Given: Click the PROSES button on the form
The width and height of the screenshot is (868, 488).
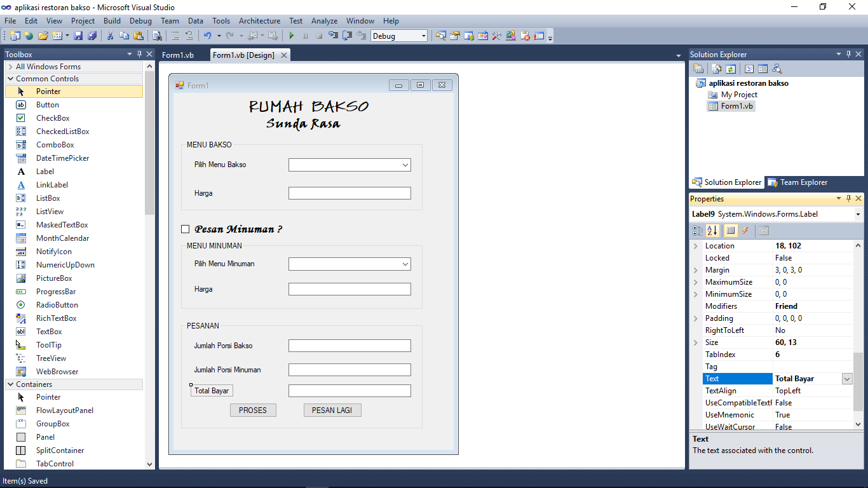Looking at the screenshot, I should [x=253, y=410].
